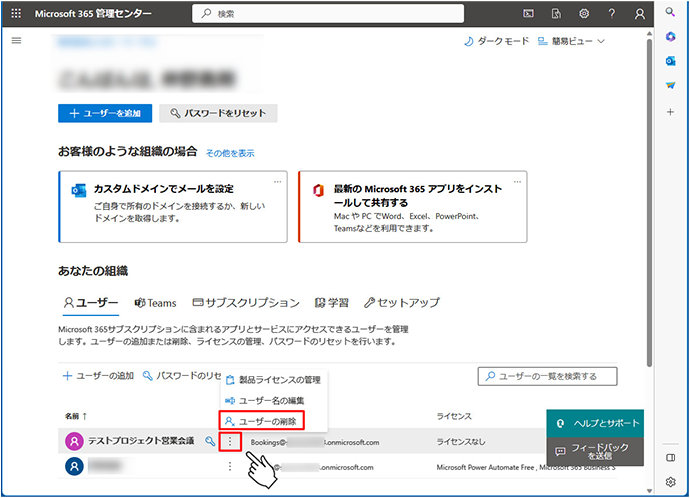Click the hamburger navigation menu icon
The height and width of the screenshot is (498, 690).
point(16,41)
